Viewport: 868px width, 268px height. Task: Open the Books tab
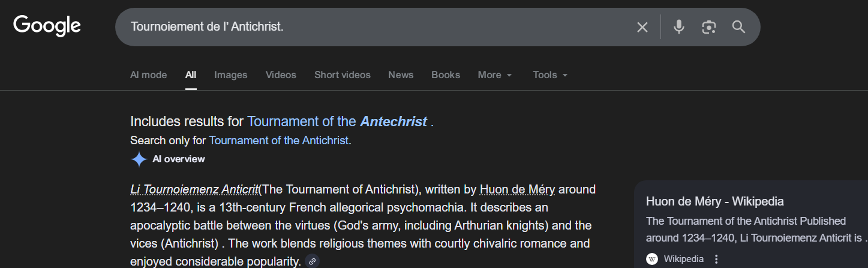click(446, 75)
